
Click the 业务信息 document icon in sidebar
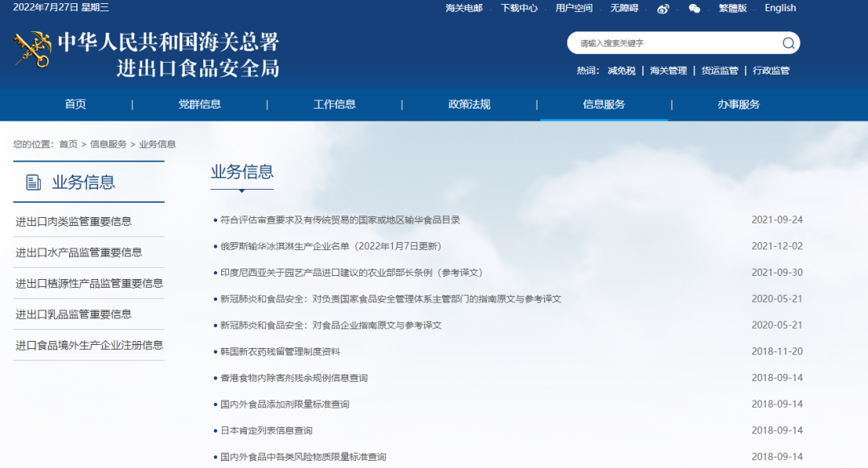[x=34, y=183]
